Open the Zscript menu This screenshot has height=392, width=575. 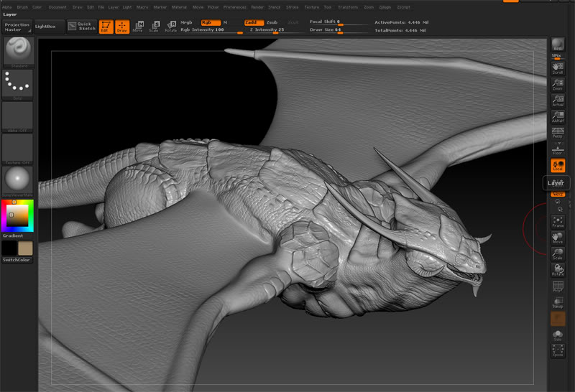click(x=403, y=7)
